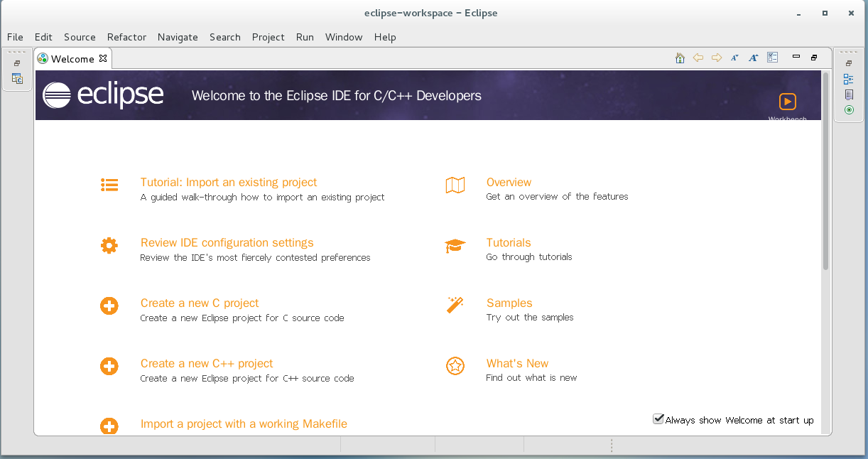868x459 pixels.
Task: Minimize the Welcome view
Action: [796, 57]
